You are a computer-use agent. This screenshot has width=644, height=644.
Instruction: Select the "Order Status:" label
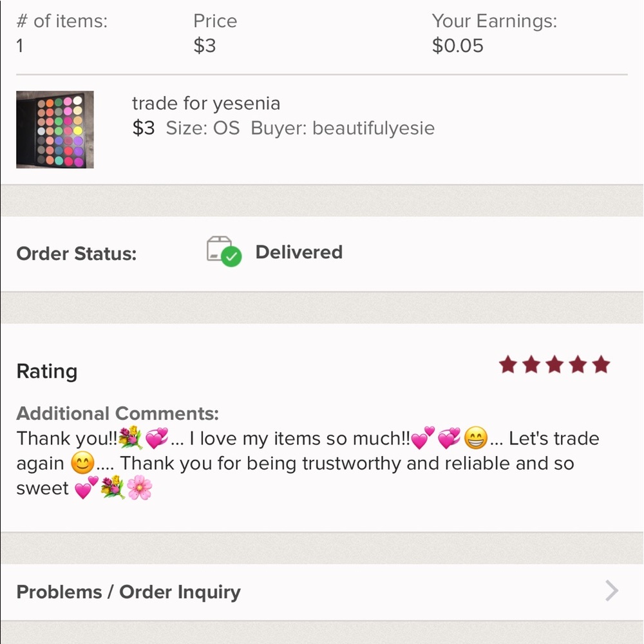[x=77, y=253]
